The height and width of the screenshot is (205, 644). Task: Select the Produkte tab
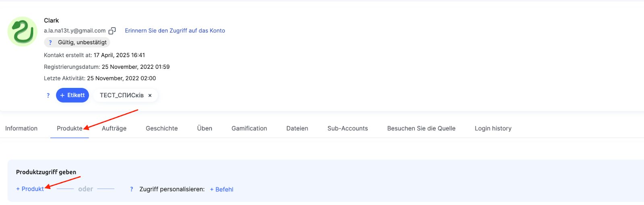(69, 129)
